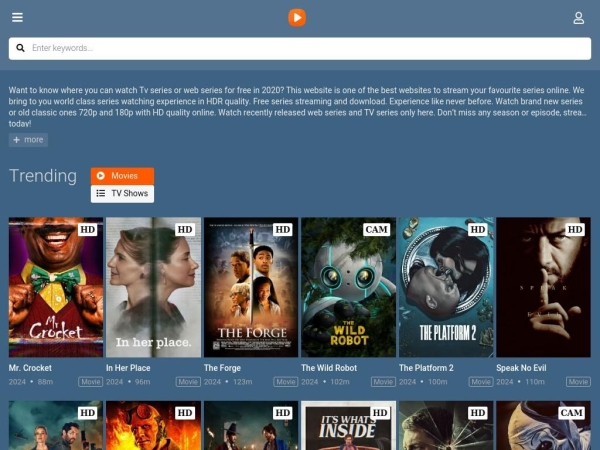
Task: Click the HD badge on The Platform 2
Action: [478, 230]
